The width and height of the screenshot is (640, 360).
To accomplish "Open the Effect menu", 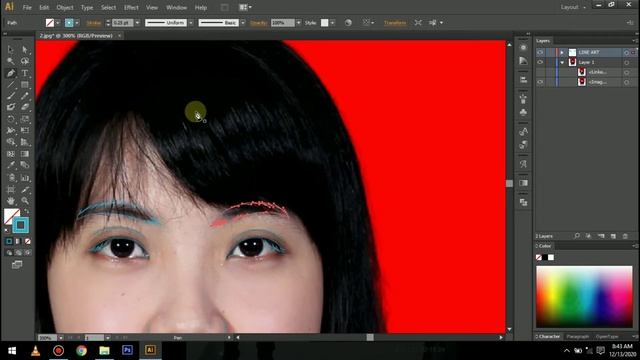I will pyautogui.click(x=131, y=7).
